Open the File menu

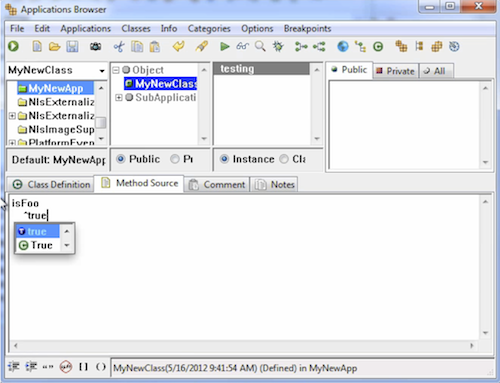tap(17, 29)
